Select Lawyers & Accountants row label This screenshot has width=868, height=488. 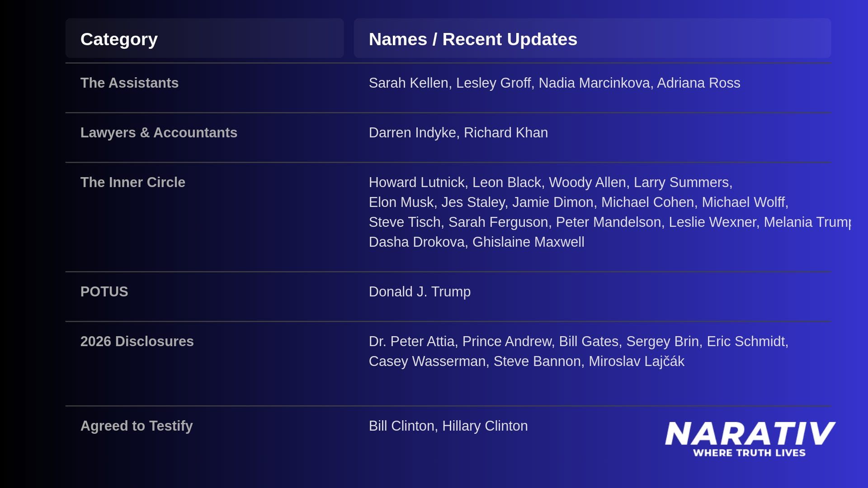point(159,133)
